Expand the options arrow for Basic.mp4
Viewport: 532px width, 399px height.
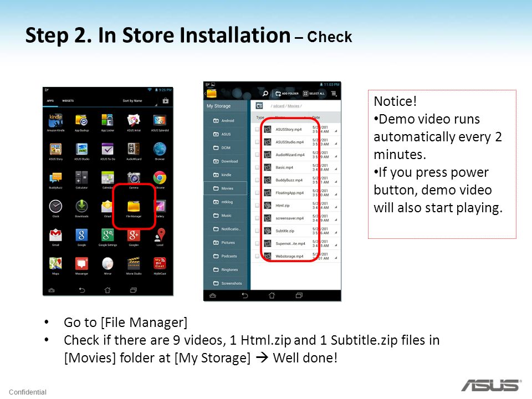[x=336, y=169]
